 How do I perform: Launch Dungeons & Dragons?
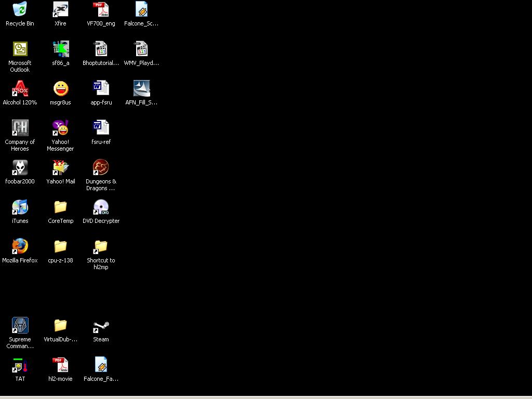pos(101,167)
